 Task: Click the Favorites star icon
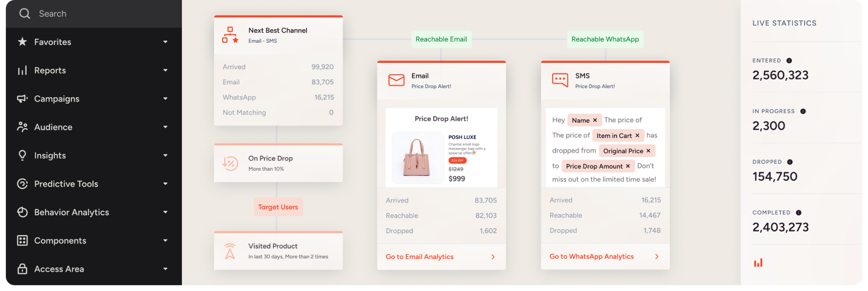click(x=22, y=42)
